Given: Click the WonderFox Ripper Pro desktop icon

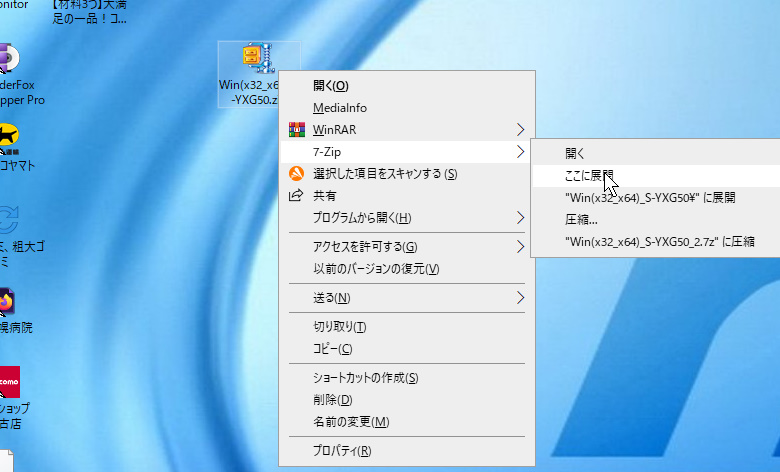Looking at the screenshot, I should (8, 59).
